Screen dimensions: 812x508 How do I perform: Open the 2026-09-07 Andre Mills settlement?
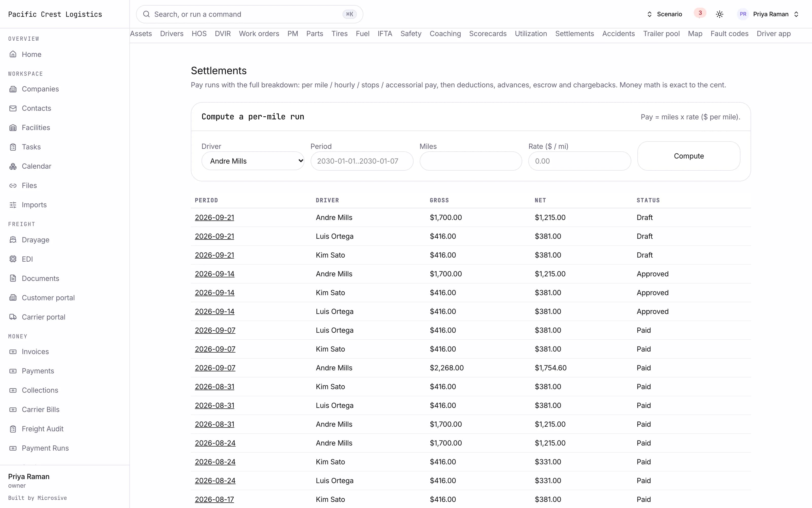[215, 368]
